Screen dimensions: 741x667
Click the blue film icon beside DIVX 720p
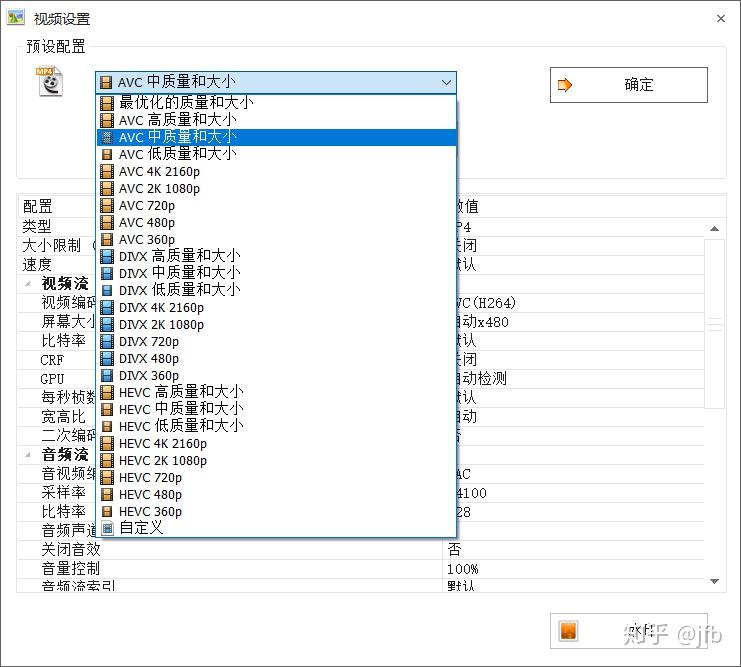click(107, 341)
